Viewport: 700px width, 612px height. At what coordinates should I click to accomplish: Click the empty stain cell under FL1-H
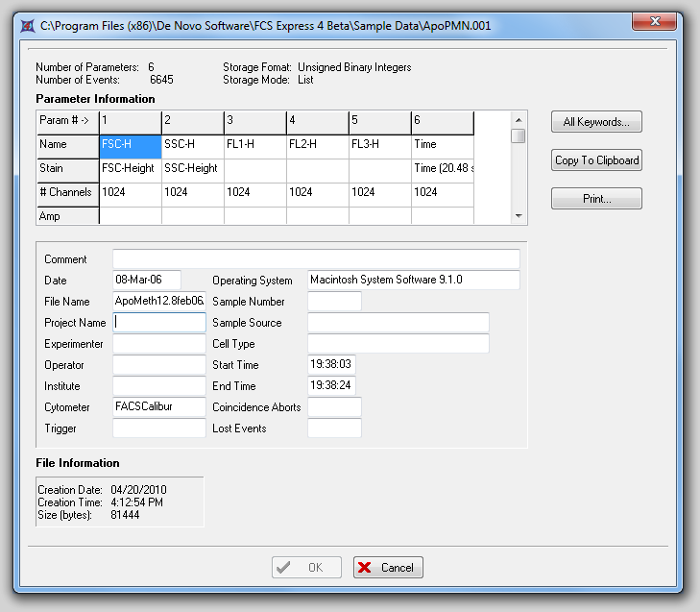coord(255,171)
